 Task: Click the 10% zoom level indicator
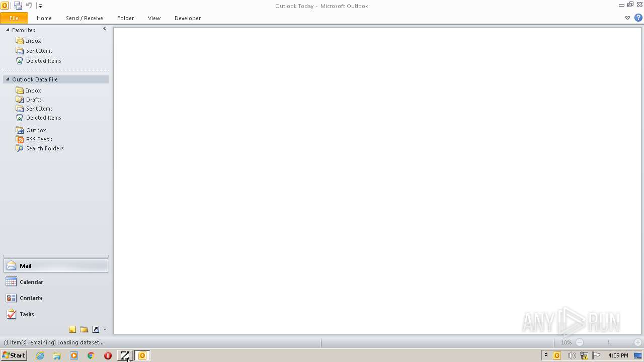click(x=566, y=342)
